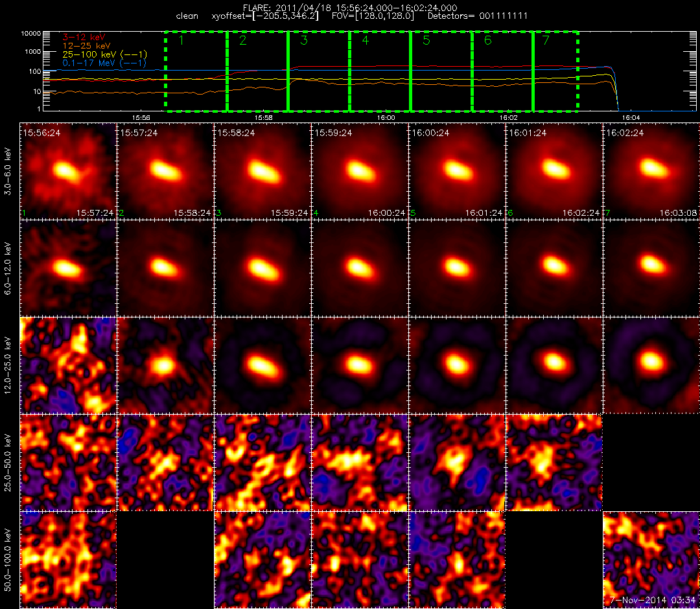Open the 6.0-12.0 keV image for interval 5
Screen dimensions: 700x609
[457, 269]
